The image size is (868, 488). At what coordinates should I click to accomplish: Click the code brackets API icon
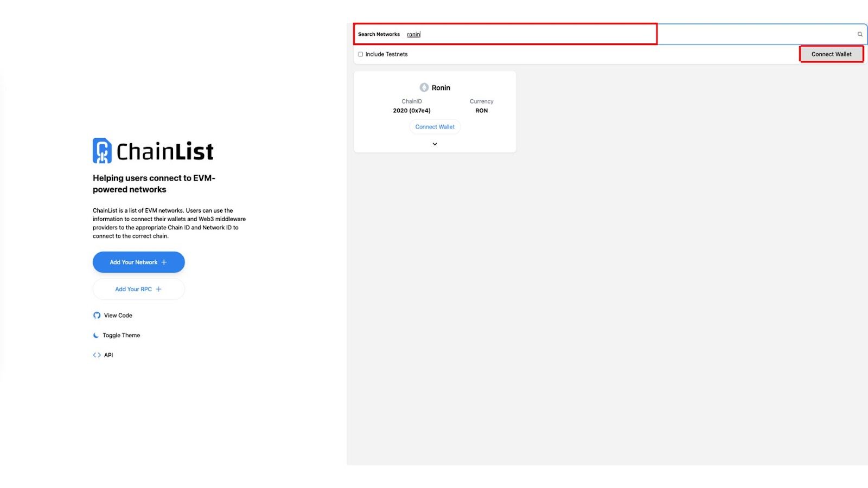(x=97, y=355)
